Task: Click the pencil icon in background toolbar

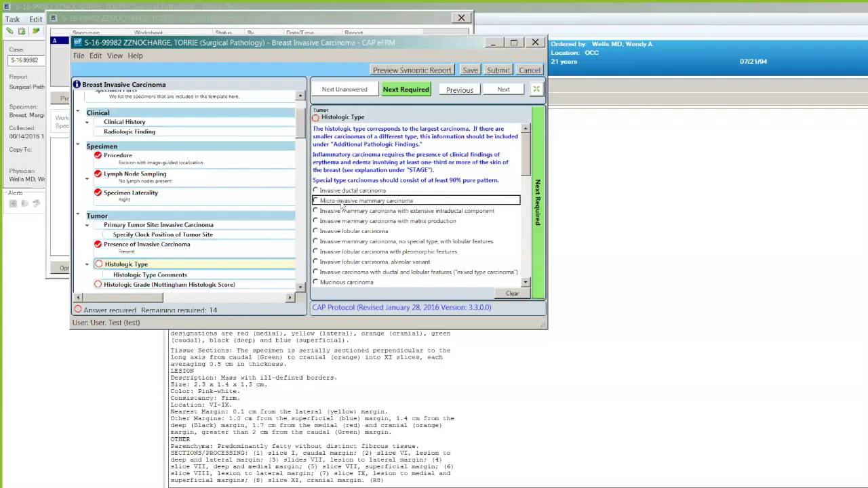Action: click(9, 31)
